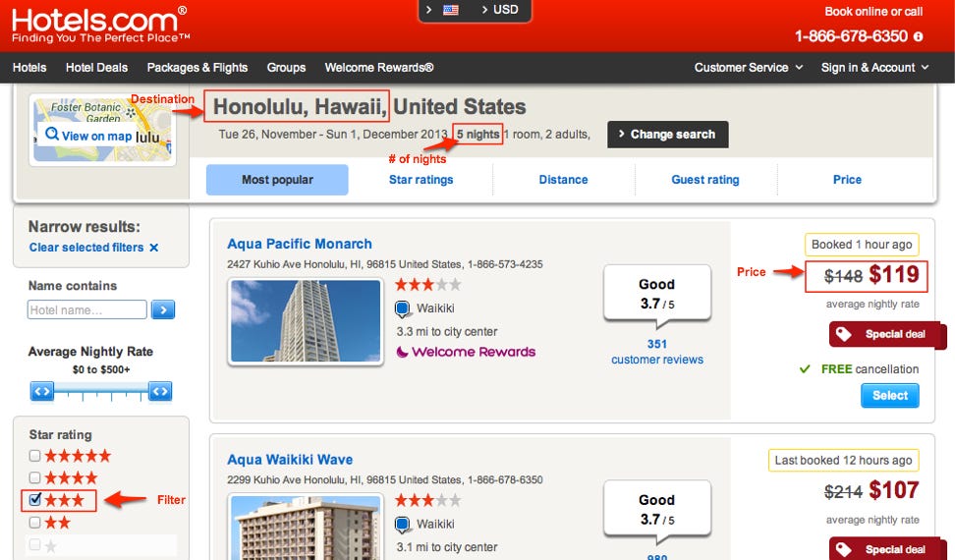
Task: Click the Honolulu, Hawaii, United States heading
Action: click(369, 107)
